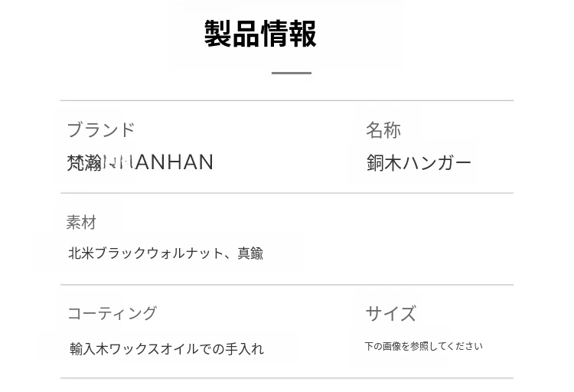This screenshot has height=392, width=574.
Task: Click ワックスオイル in the coating description
Action: pos(156,349)
